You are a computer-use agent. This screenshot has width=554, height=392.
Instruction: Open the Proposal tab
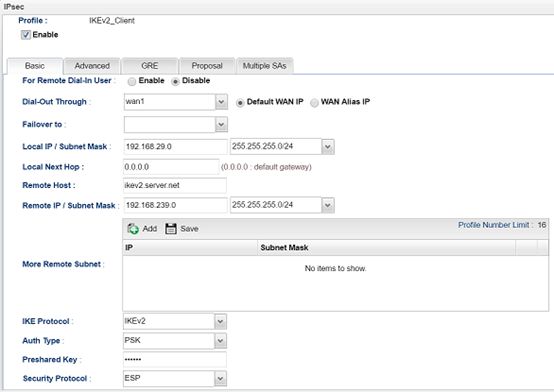207,66
